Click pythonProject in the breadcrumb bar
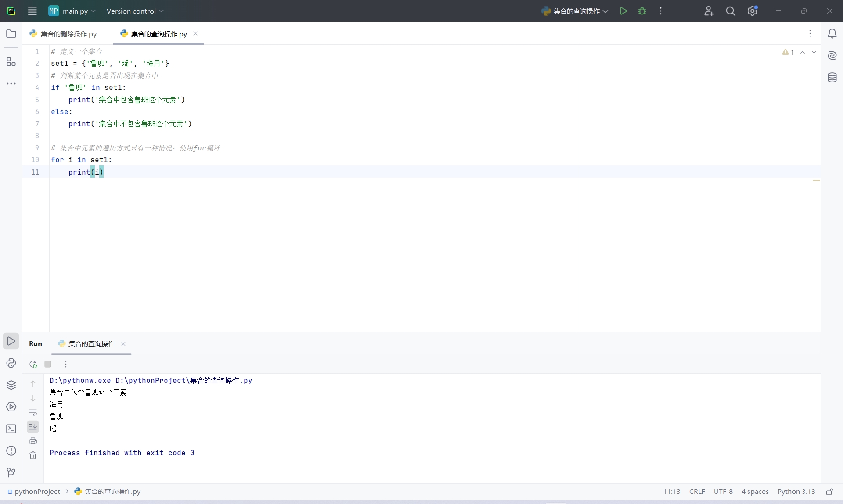Screen dimensions: 843x504 click(37, 492)
